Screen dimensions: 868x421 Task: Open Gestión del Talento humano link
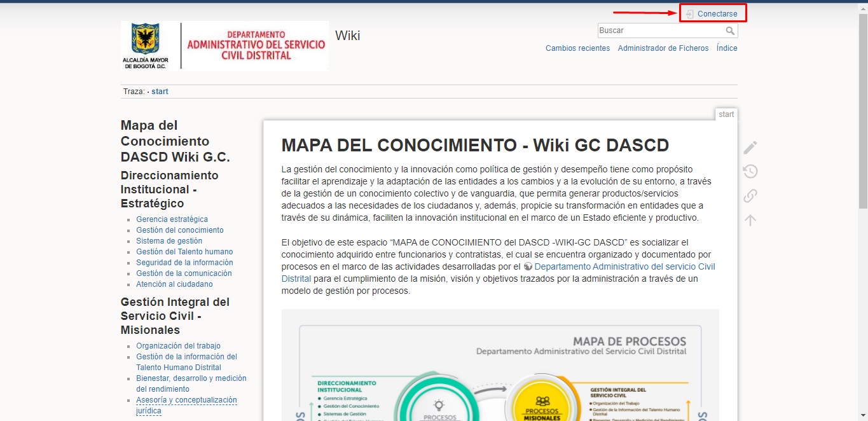184,252
